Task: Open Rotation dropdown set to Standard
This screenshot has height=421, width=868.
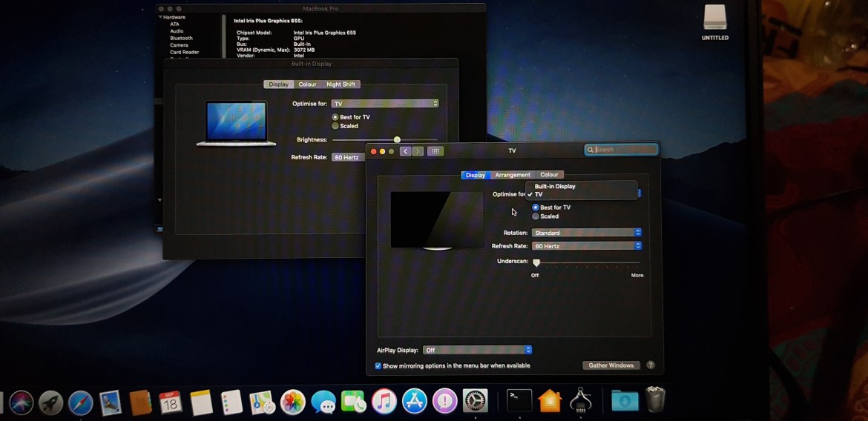Action: coord(586,233)
